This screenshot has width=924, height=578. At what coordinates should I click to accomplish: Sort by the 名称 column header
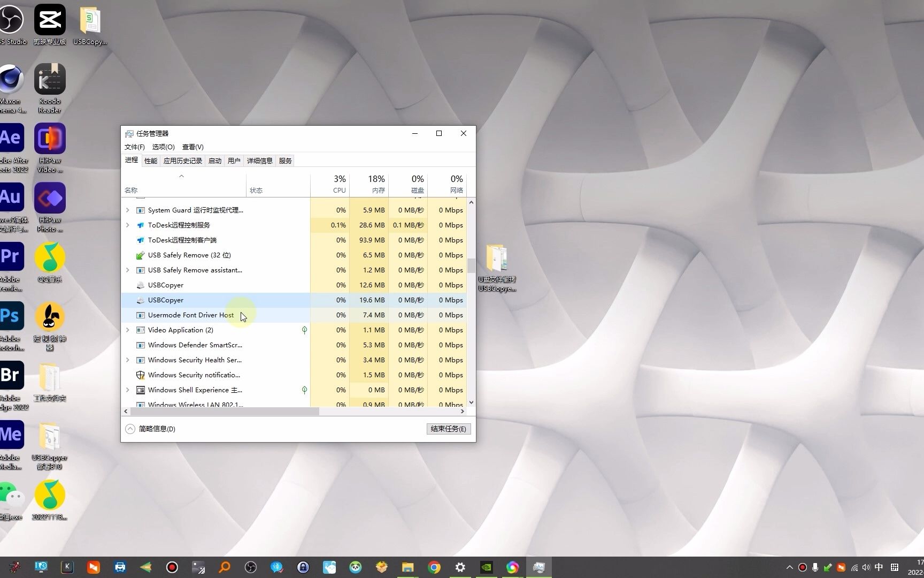tap(184, 184)
